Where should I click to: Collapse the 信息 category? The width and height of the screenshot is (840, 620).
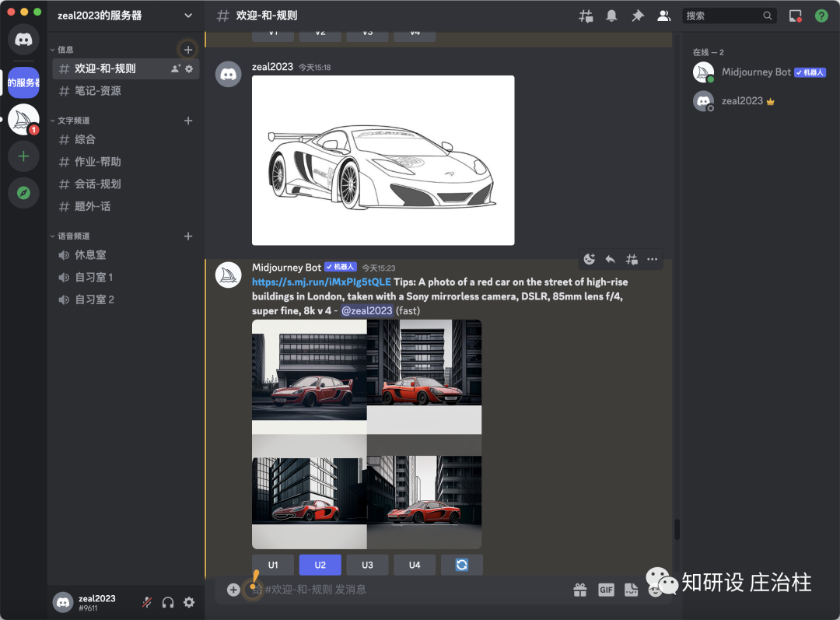pyautogui.click(x=61, y=50)
